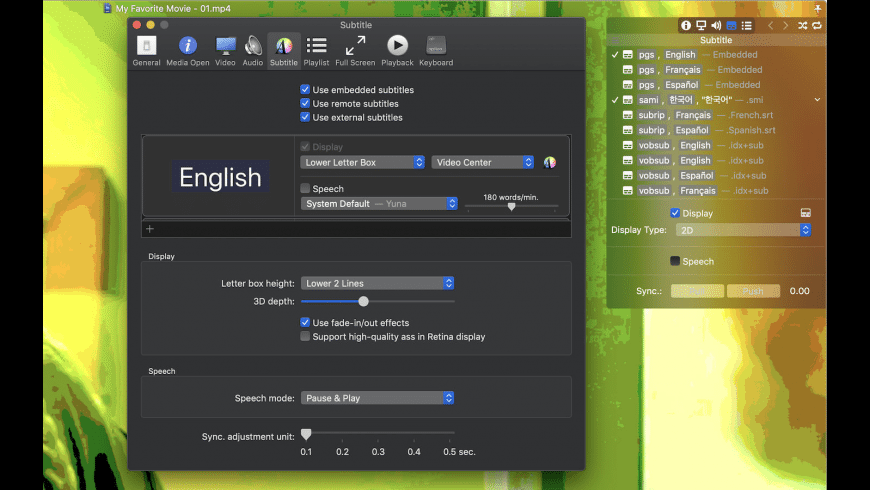
Task: Select vobsub Español .idx+sub track
Action: (x=716, y=175)
